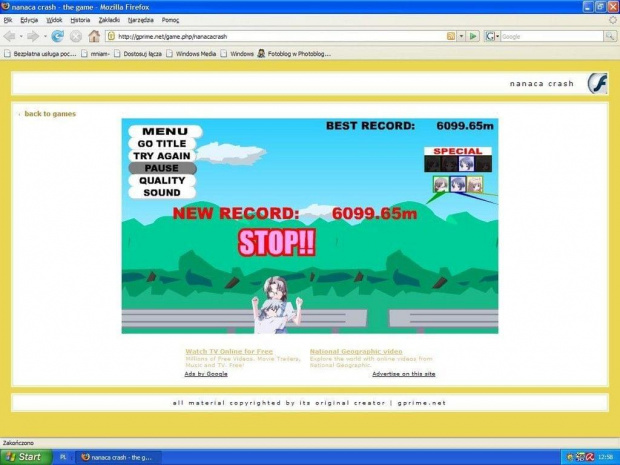The height and width of the screenshot is (465, 620).
Task: Go to the Home page icon
Action: pyautogui.click(x=94, y=36)
